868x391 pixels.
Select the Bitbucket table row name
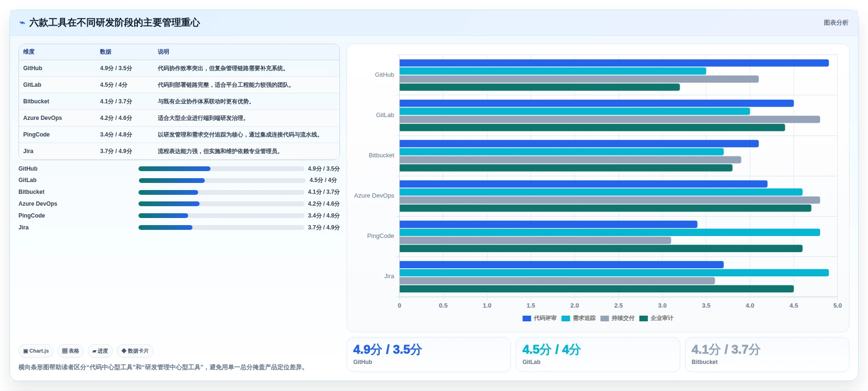[36, 101]
